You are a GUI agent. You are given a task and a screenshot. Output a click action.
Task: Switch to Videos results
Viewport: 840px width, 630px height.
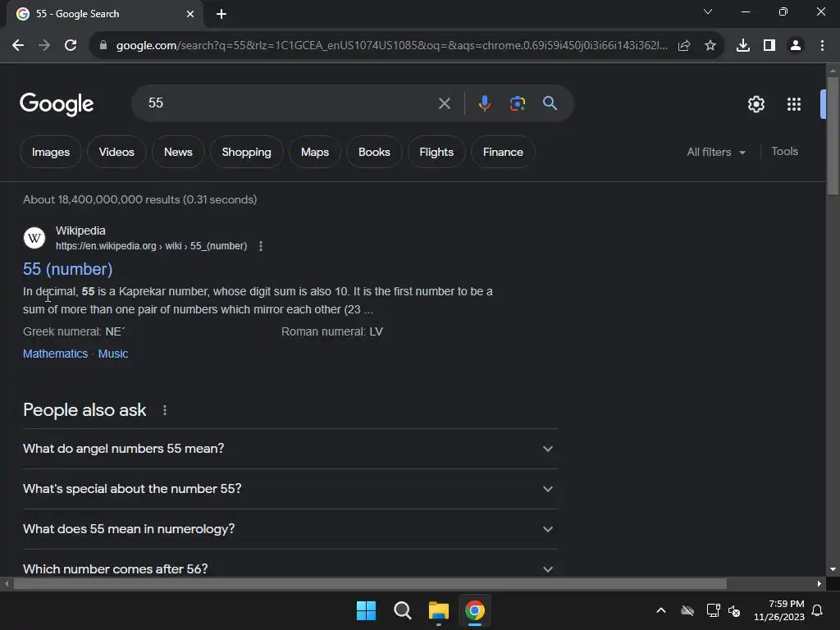116,152
